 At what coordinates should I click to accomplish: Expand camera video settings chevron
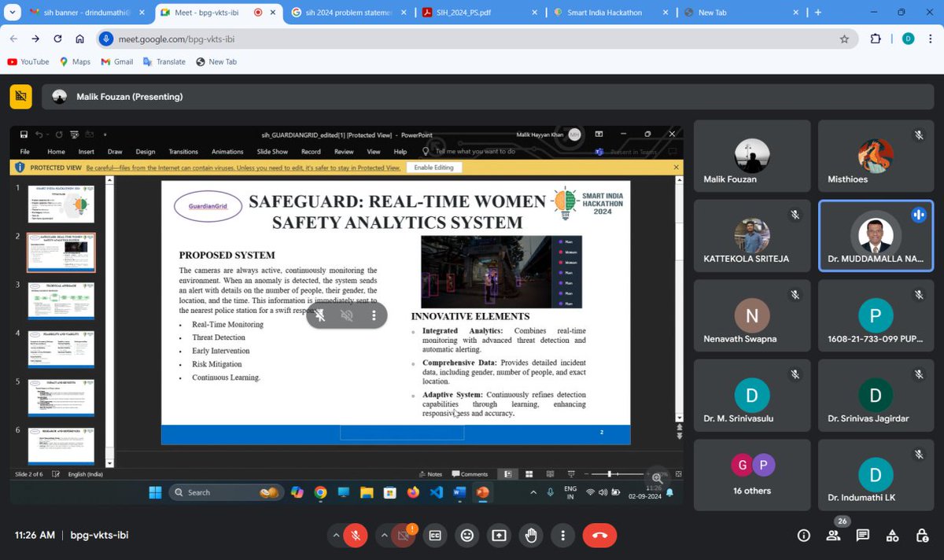pos(384,536)
